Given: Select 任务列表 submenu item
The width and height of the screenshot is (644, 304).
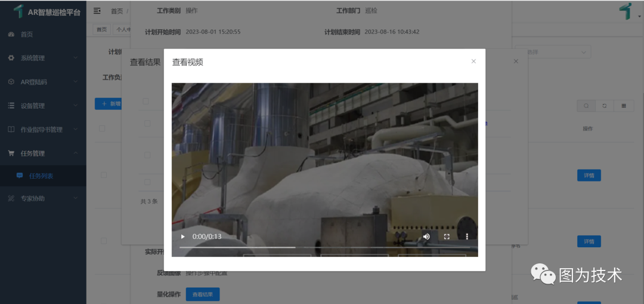Looking at the screenshot, I should (x=43, y=176).
